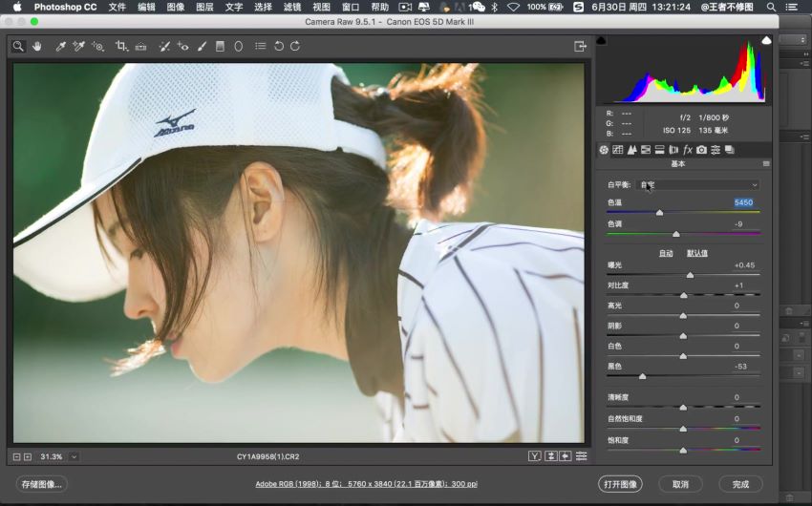Open the 白平衡 white balance dropdown
Image resolution: width=812 pixels, height=506 pixels.
698,184
